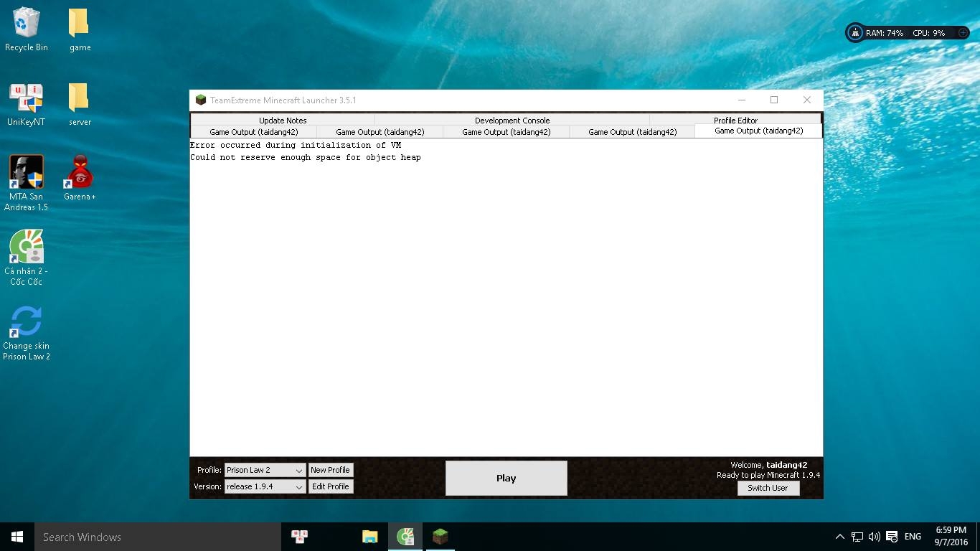The image size is (980, 551).
Task: Close the TeamExtreme Minecraft Launcher window
Action: (x=806, y=100)
